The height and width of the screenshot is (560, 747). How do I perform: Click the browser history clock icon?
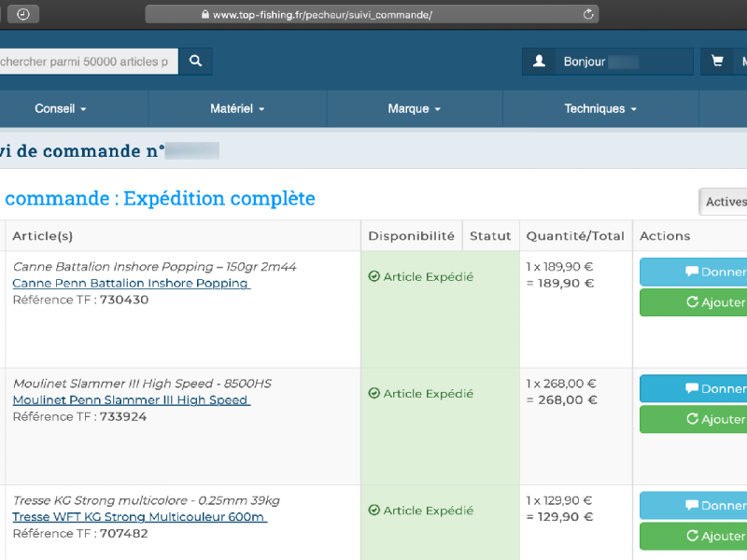tap(22, 15)
